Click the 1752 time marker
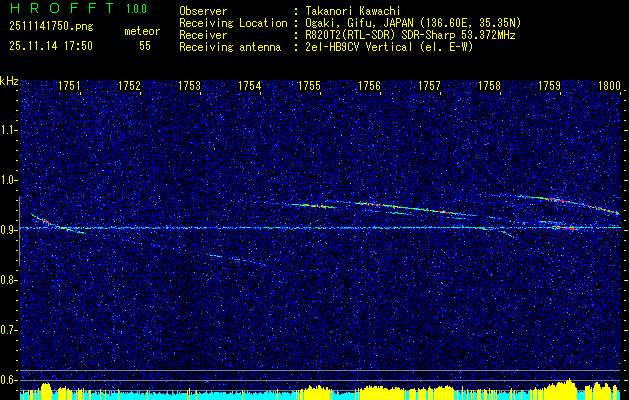Viewport: 629px width, 400px height. (130, 86)
